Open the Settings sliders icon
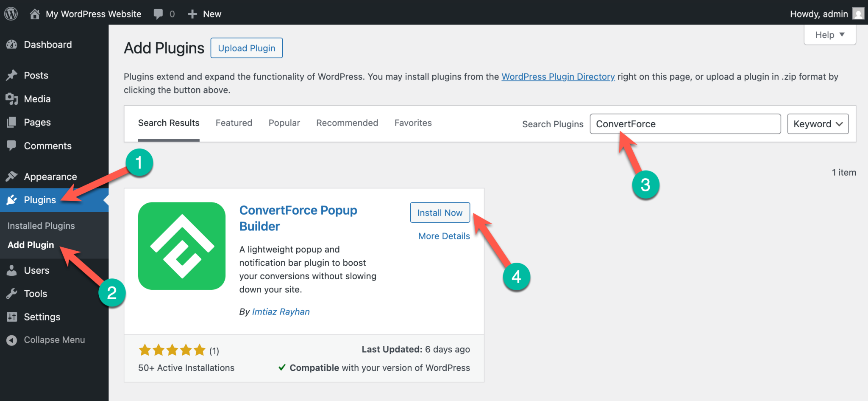The width and height of the screenshot is (868, 401). pos(12,317)
